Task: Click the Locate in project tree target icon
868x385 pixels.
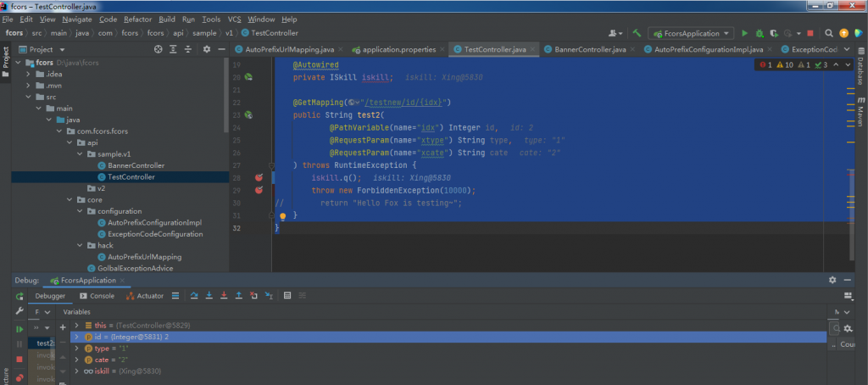Action: (x=159, y=49)
